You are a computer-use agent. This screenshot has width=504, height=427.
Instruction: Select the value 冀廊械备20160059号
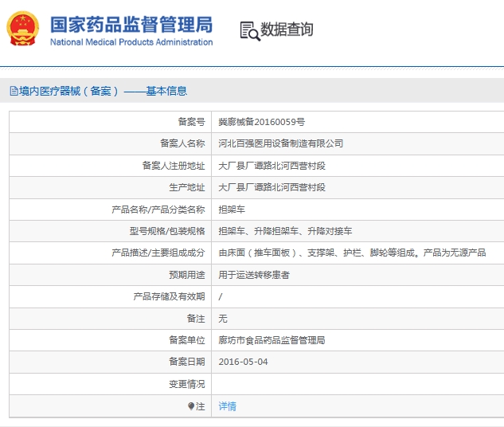[x=262, y=122]
